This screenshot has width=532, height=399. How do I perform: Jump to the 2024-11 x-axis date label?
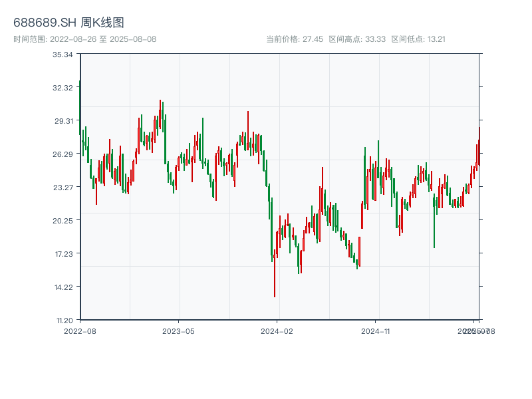click(376, 331)
